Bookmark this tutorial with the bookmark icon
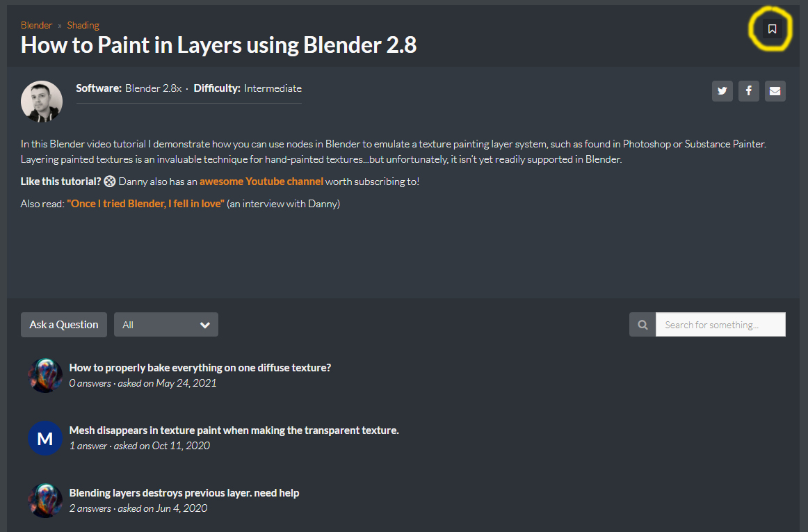 [x=772, y=29]
